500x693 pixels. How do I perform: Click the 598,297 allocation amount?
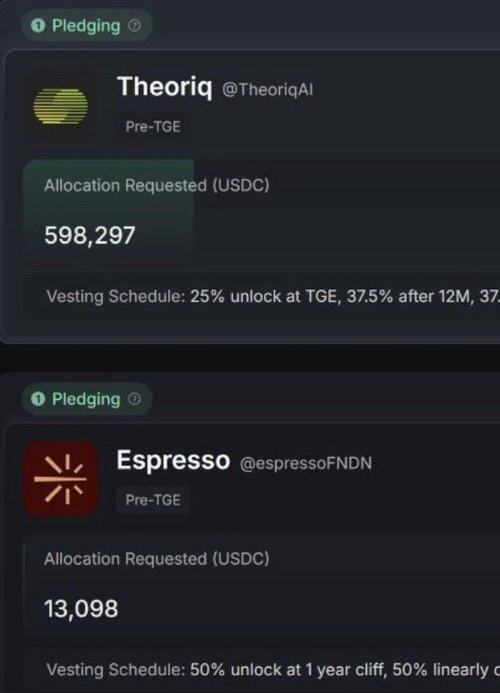(x=90, y=235)
